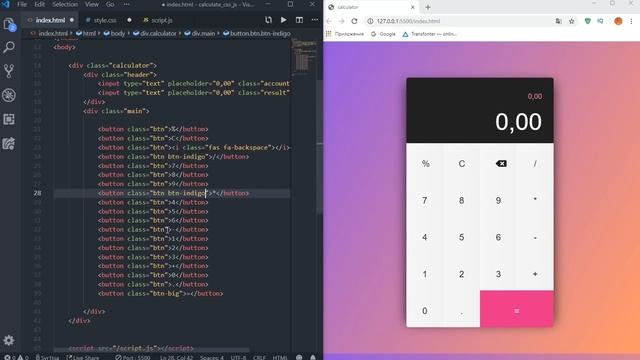This screenshot has height=360, width=640.
Task: Open the Search view in VS Code
Action: (9, 47)
